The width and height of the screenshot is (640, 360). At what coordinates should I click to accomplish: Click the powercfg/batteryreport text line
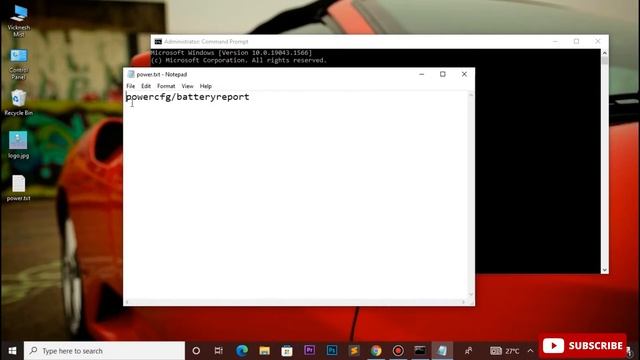[187, 97]
